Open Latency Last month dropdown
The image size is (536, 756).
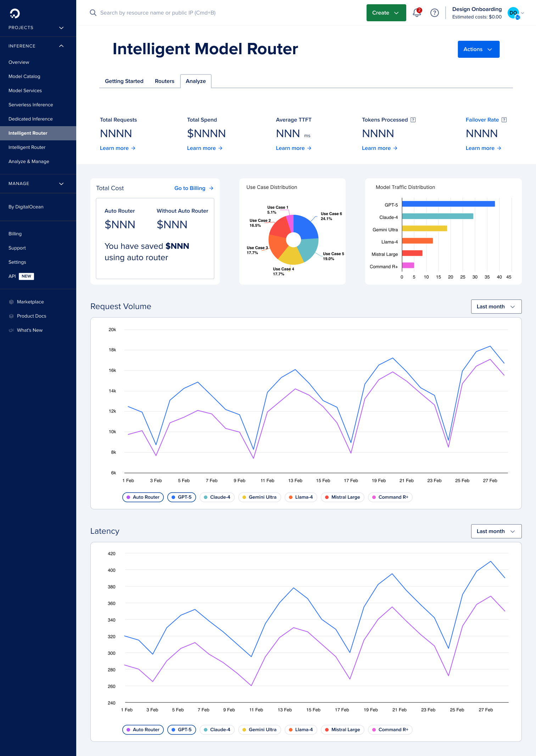coord(496,531)
